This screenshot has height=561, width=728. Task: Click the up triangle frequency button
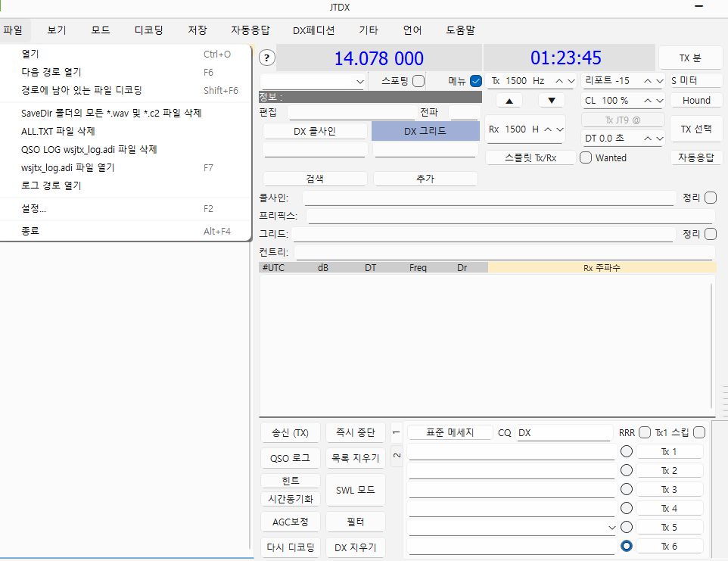point(509,100)
